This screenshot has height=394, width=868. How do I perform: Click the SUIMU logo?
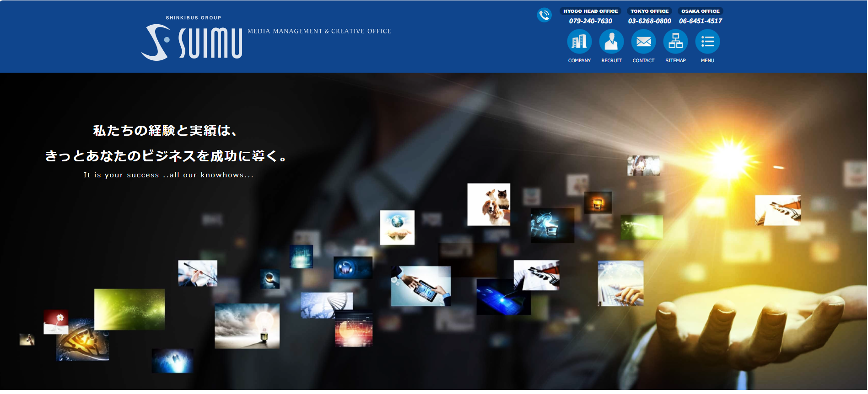[x=191, y=42]
